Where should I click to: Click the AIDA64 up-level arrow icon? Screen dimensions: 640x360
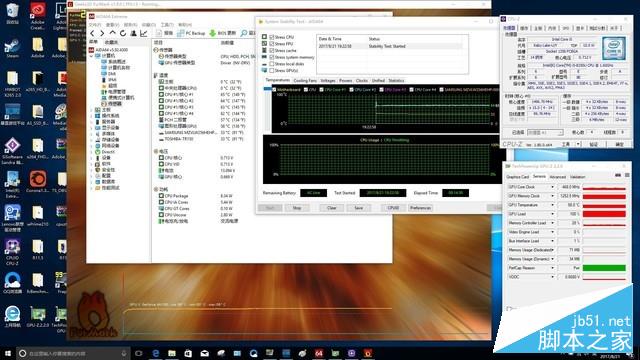pos(113,33)
